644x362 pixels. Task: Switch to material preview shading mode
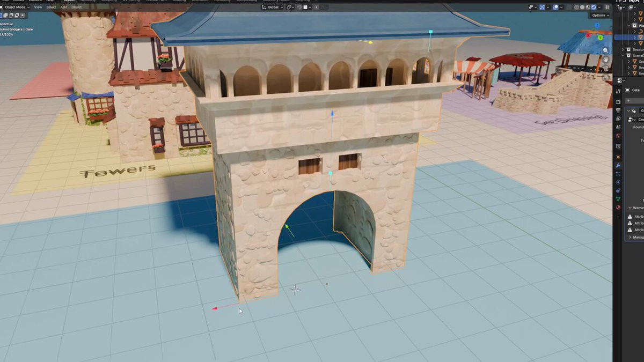click(x=588, y=8)
